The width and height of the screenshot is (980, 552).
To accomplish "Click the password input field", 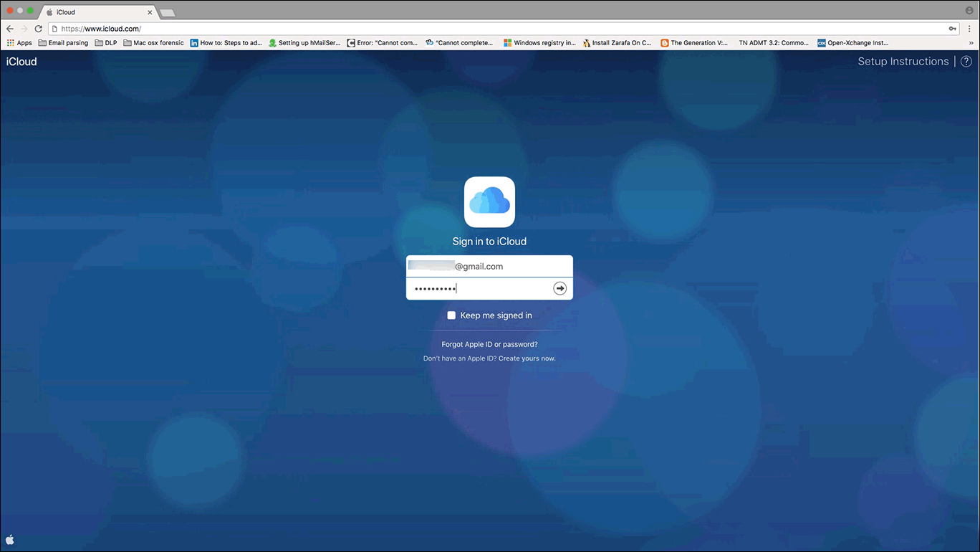I will (489, 288).
